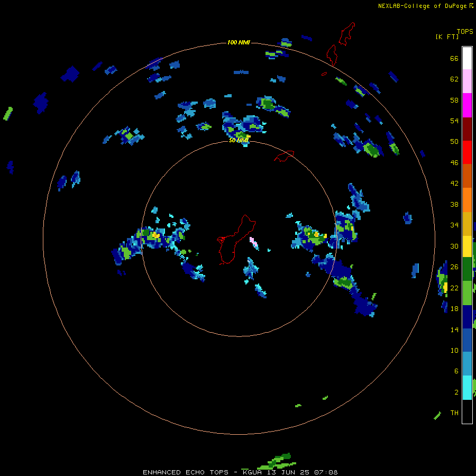Click the 22 legend value
The height and width of the screenshot is (476, 476).
coord(454,288)
